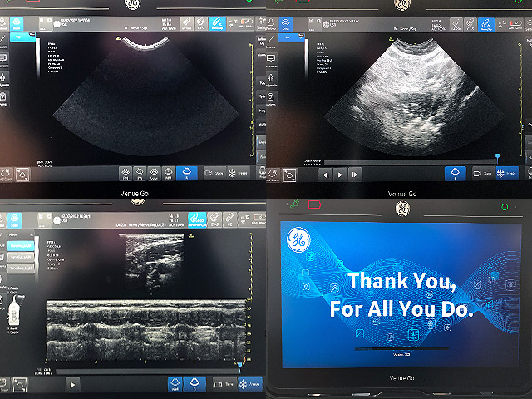Choose the first probe button on blank-sector screen
This screenshot has height=399, width=532.
click(x=186, y=24)
